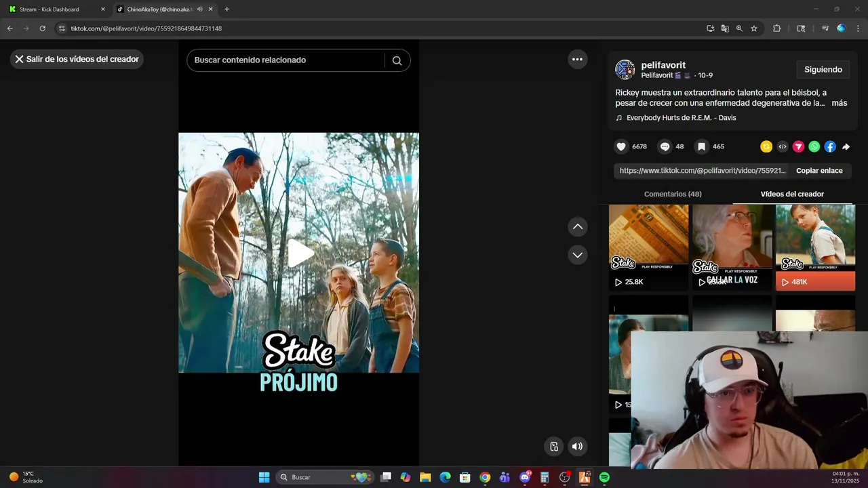
Task: Click the search magnifier icon in TikTok
Action: [397, 60]
